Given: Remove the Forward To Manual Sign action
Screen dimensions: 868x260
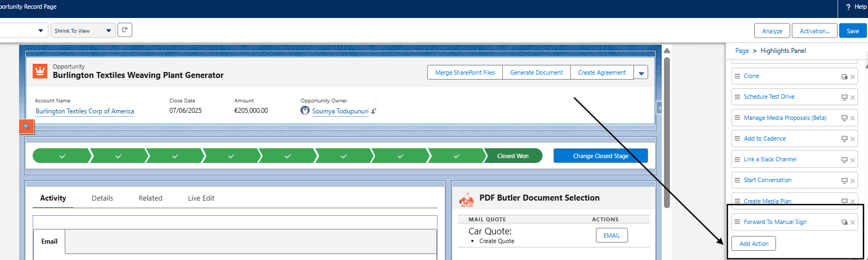Looking at the screenshot, I should click(x=853, y=222).
